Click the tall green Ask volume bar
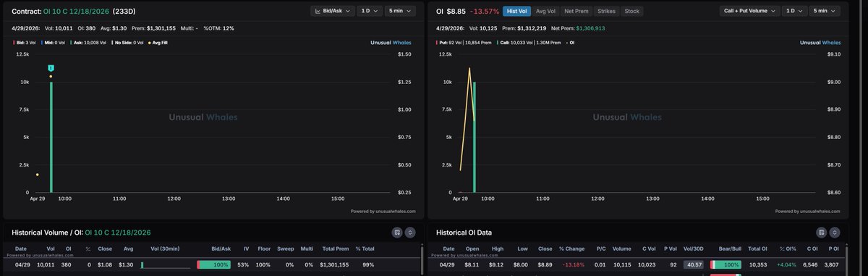The width and height of the screenshot is (868, 276). click(x=51, y=138)
